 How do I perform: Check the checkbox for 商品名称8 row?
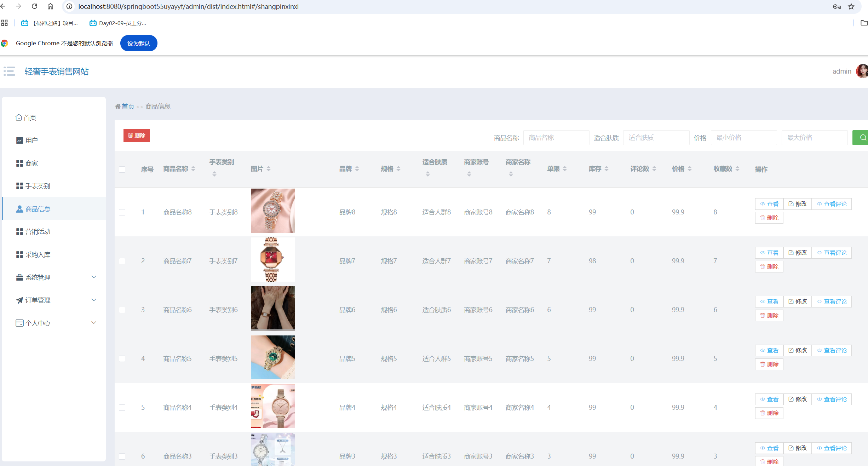122,212
